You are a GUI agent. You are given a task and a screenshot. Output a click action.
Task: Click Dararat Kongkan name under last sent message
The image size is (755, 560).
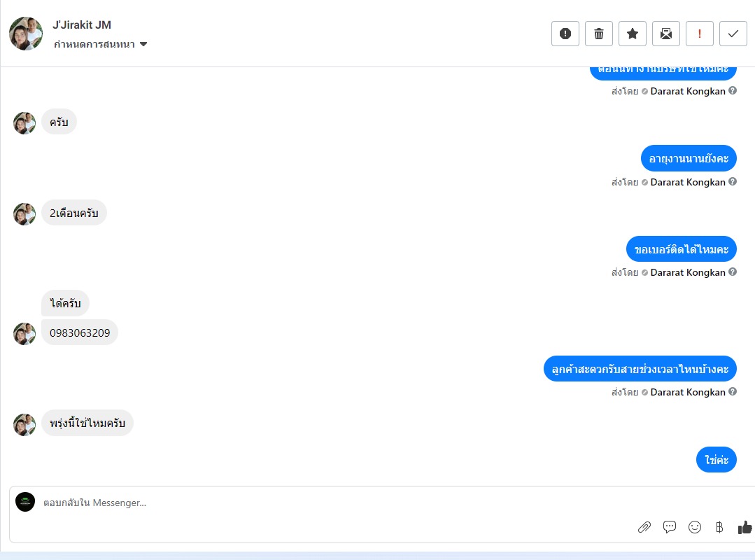pyautogui.click(x=688, y=392)
